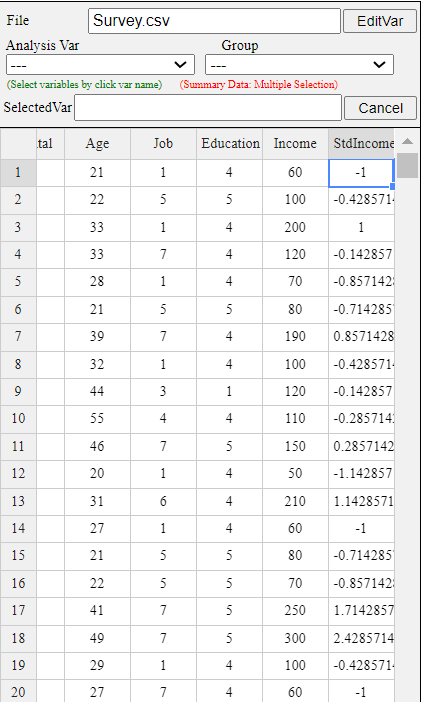Select the Education column header
The width and height of the screenshot is (421, 702).
coord(229,144)
